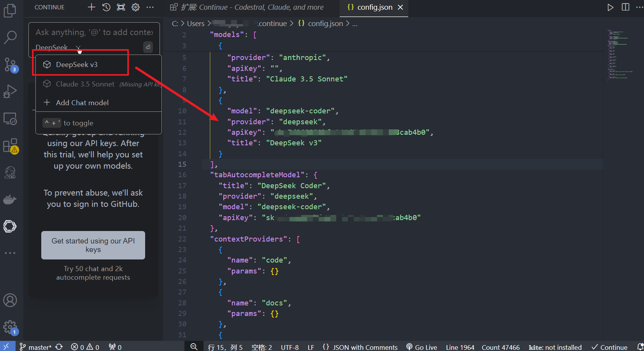
Task: Open the Extensions view
Action: pos(11,145)
